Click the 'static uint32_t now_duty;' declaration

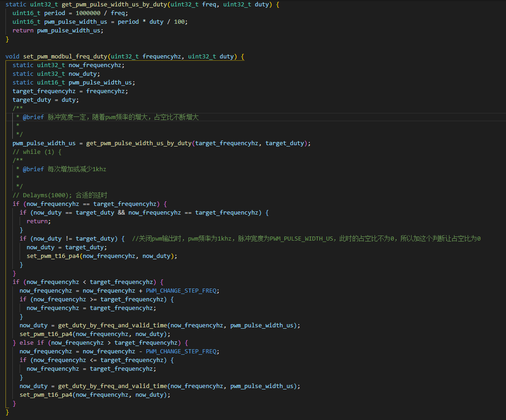(x=56, y=74)
